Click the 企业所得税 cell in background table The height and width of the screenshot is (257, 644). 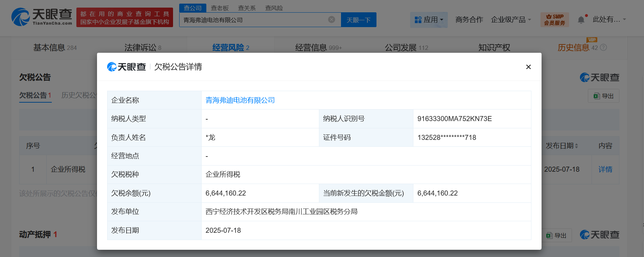click(68, 169)
